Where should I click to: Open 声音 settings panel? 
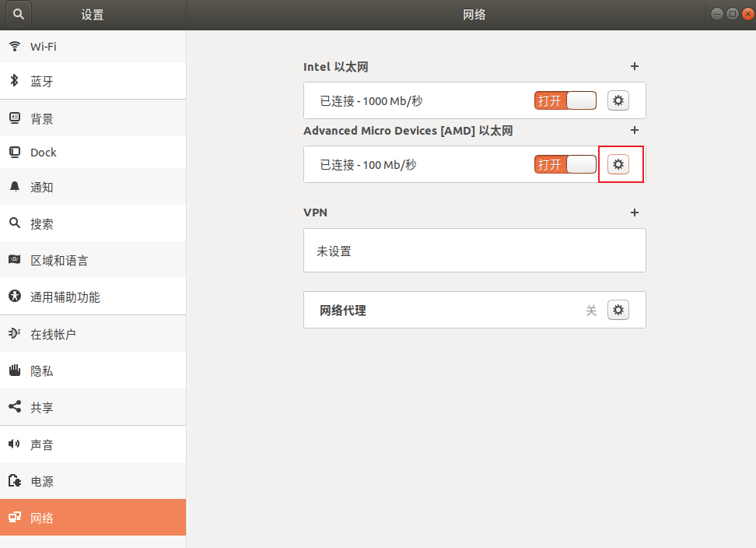[93, 444]
